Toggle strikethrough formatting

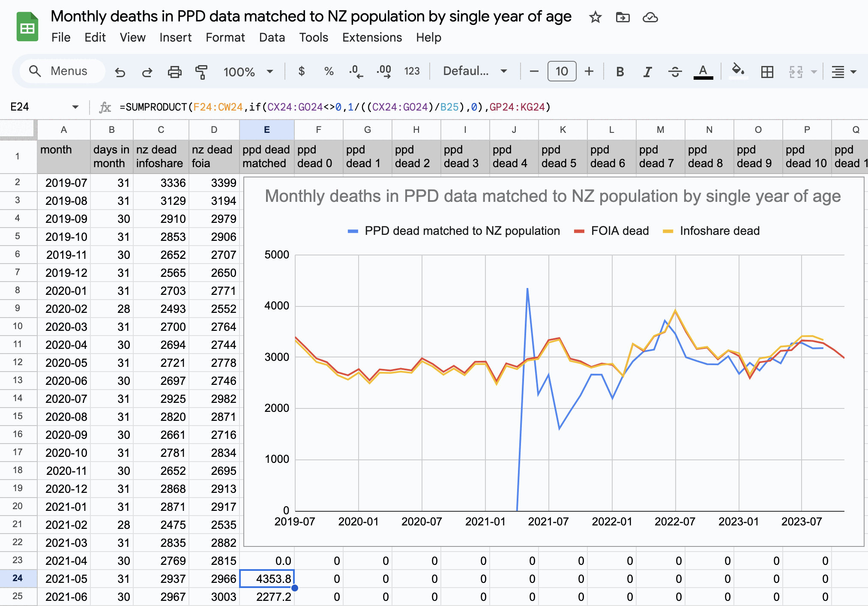tap(675, 72)
